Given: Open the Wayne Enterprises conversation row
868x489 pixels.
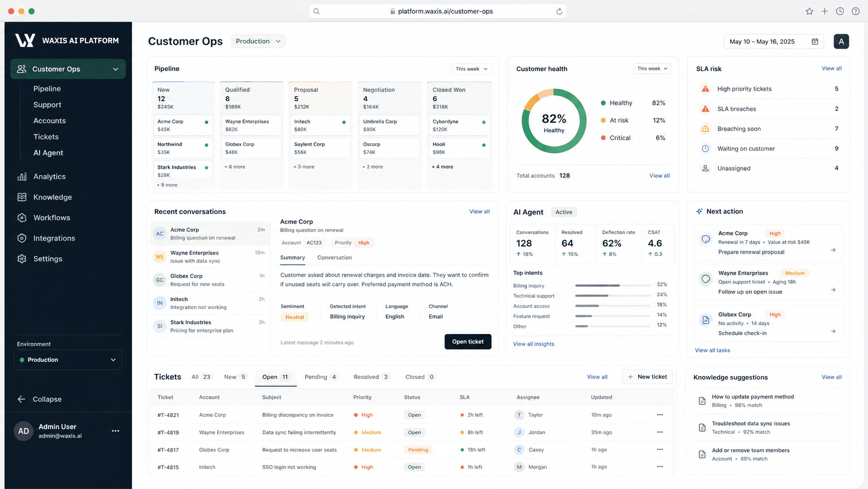Looking at the screenshot, I should [x=210, y=257].
